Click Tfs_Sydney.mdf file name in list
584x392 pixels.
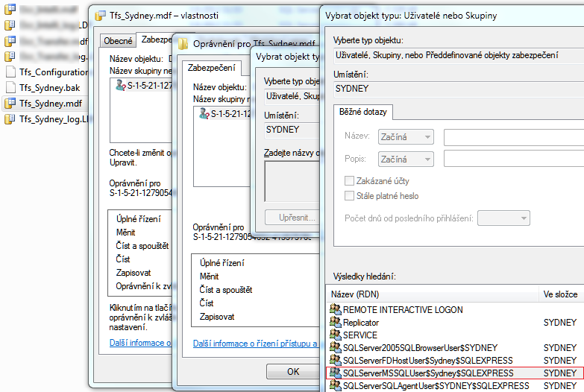[51, 104]
